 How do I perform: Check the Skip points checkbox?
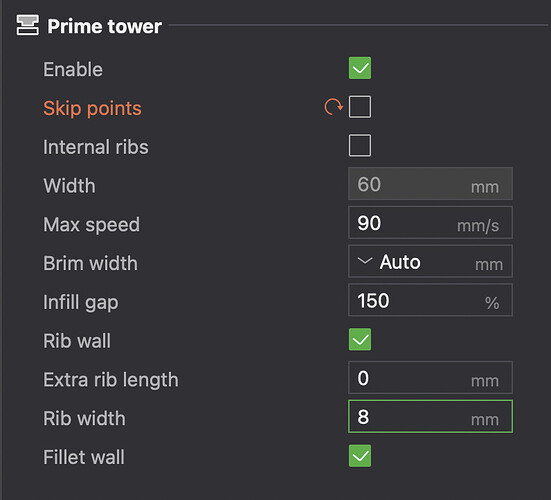[360, 106]
